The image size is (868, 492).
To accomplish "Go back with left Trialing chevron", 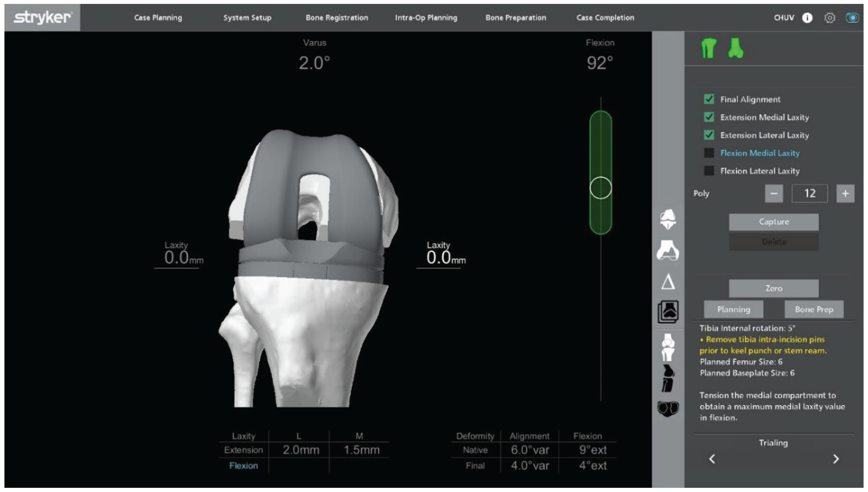I will (x=712, y=459).
